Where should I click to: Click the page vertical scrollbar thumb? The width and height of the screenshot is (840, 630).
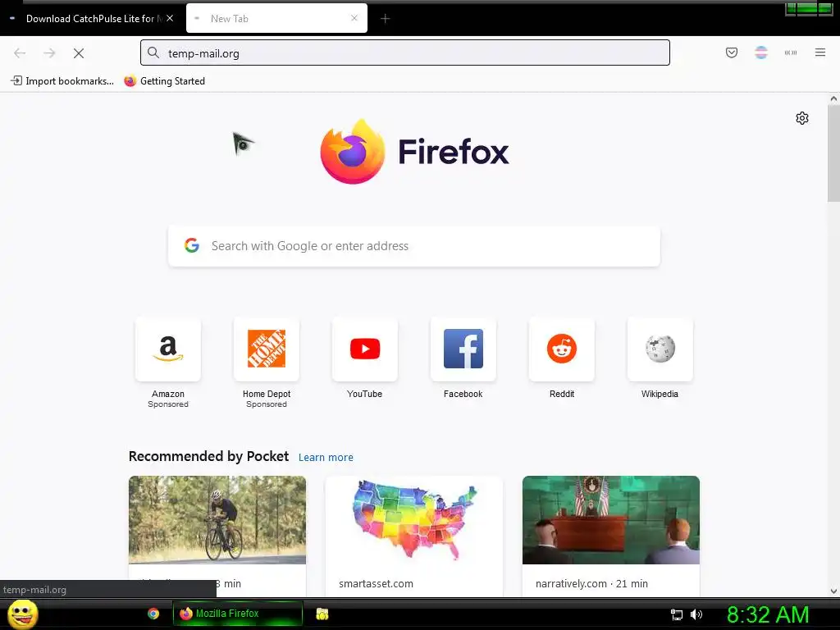(833, 153)
